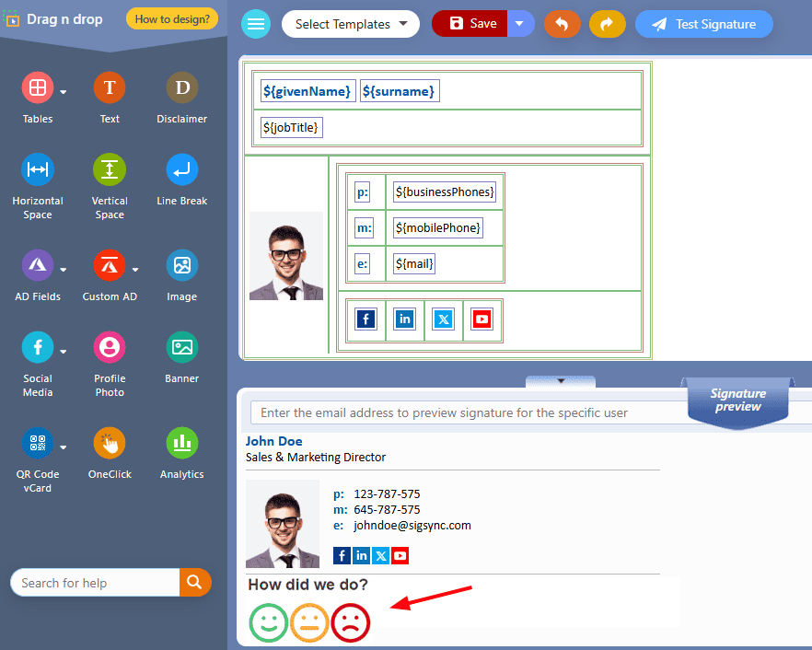This screenshot has width=812, height=650.
Task: Open the YouTube link in signature preview
Action: pyautogui.click(x=400, y=556)
